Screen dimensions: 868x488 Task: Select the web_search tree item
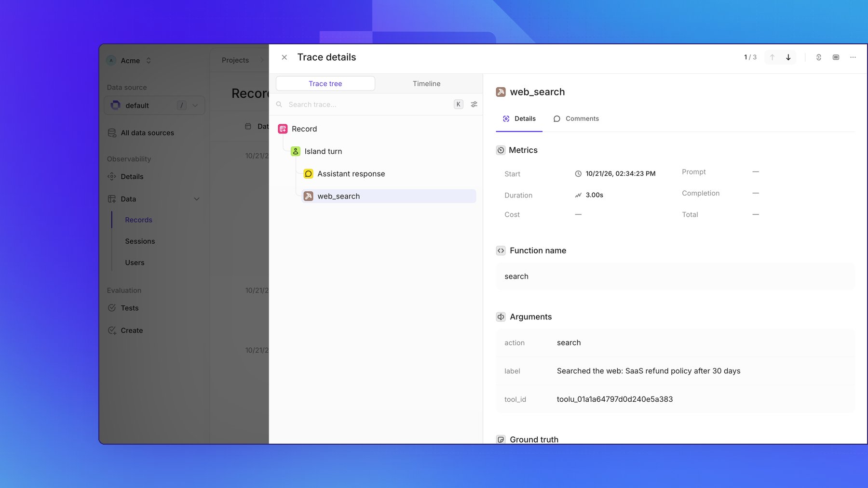[389, 196]
